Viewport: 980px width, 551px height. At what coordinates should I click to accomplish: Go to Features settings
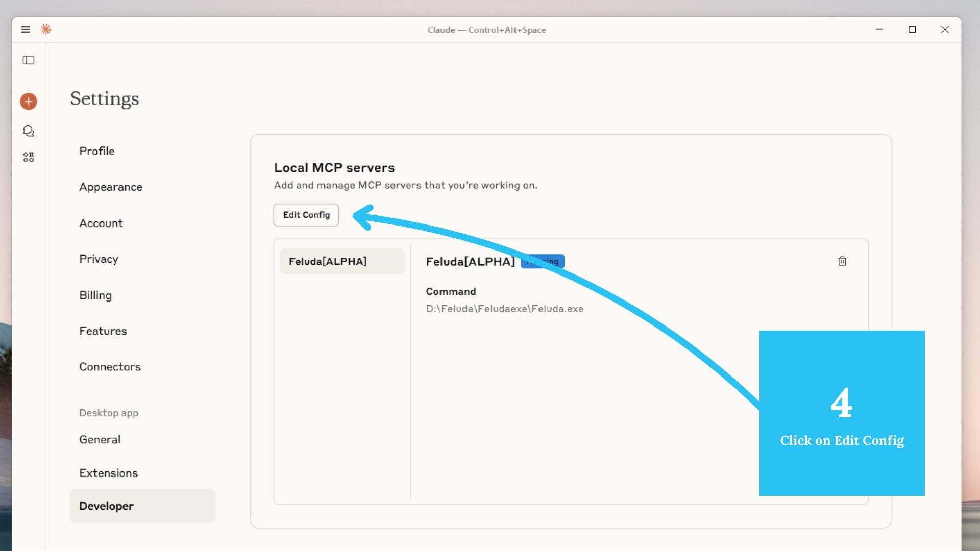click(x=103, y=331)
